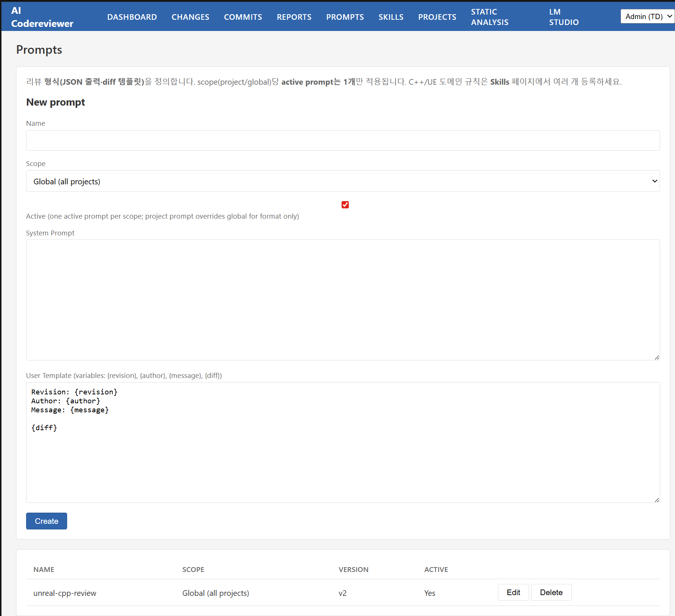Click the Yes value in Active column
Image resolution: width=675 pixels, height=616 pixels.
(x=430, y=593)
